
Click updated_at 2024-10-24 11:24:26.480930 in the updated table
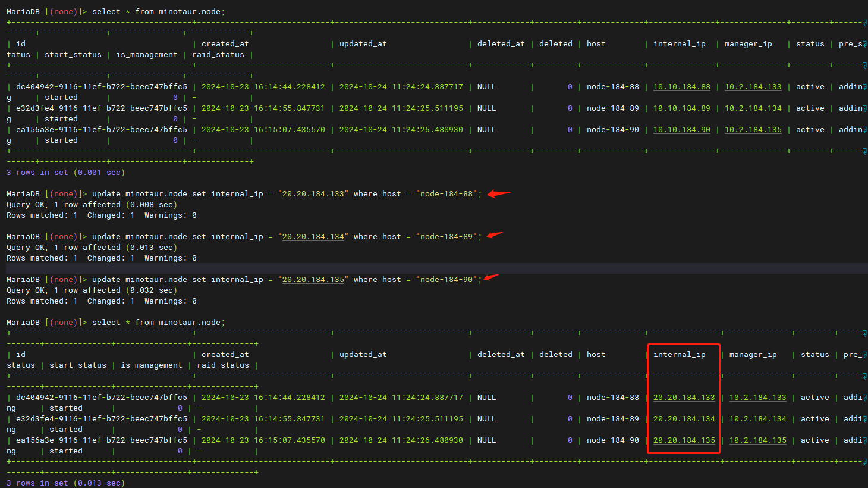tap(401, 440)
